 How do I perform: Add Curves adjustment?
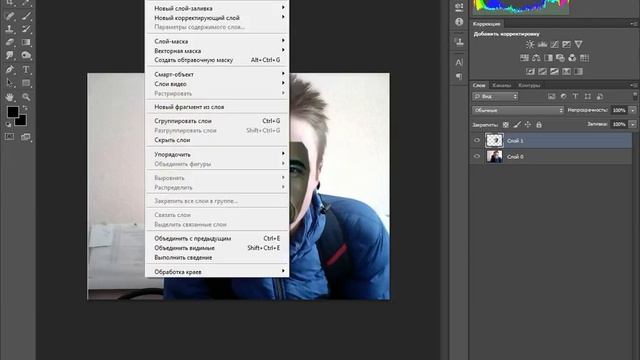tap(554, 44)
